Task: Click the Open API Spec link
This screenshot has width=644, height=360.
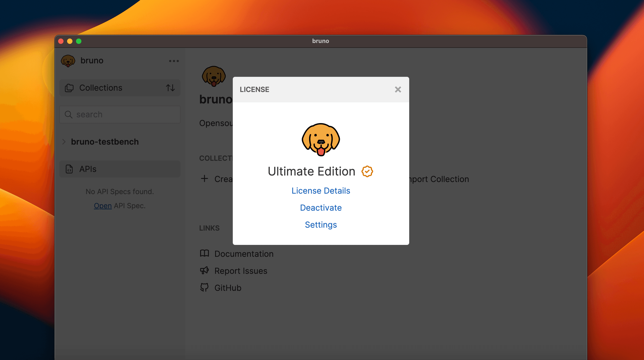Action: pyautogui.click(x=103, y=206)
